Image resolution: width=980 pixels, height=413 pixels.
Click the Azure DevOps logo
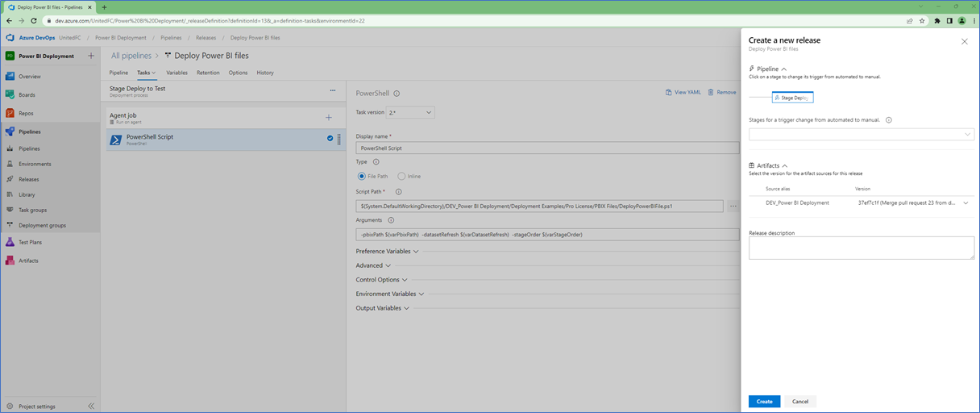pyautogui.click(x=10, y=37)
